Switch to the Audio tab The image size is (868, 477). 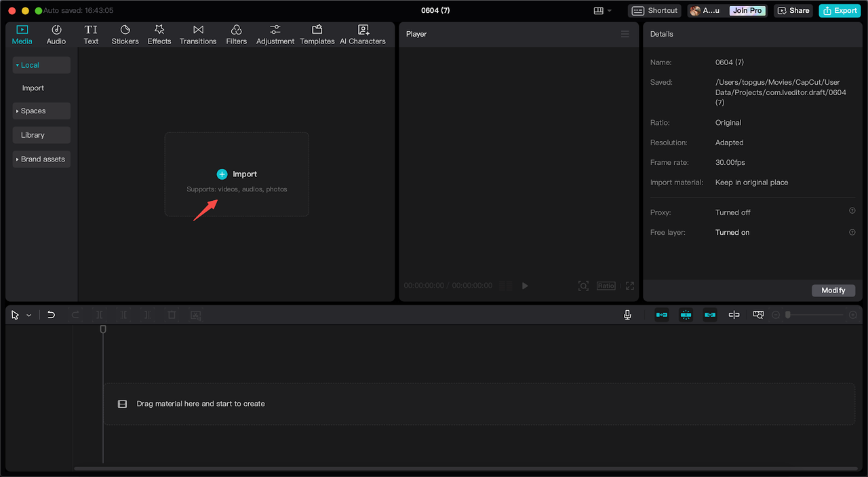tap(56, 35)
